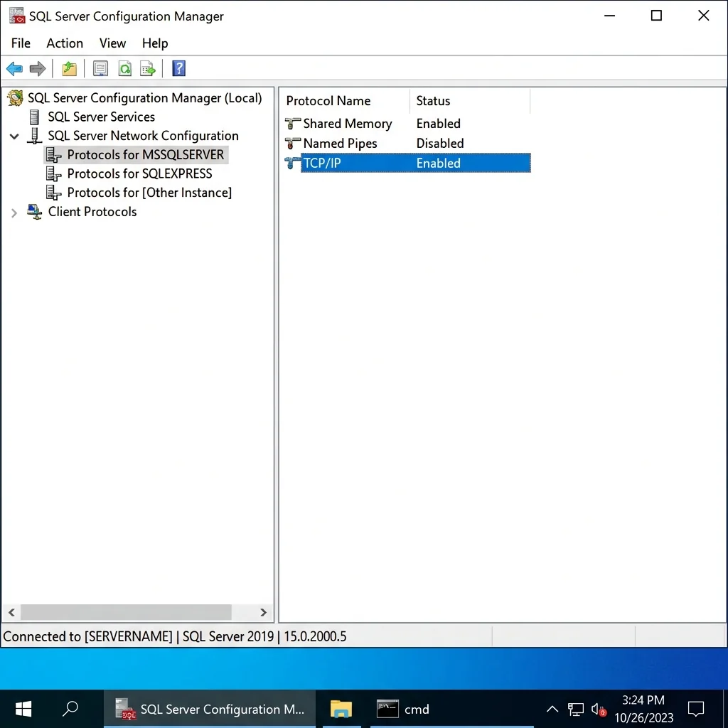Viewport: 728px width, 728px height.
Task: Select the Named Pipes protocol name
Action: pyautogui.click(x=340, y=144)
